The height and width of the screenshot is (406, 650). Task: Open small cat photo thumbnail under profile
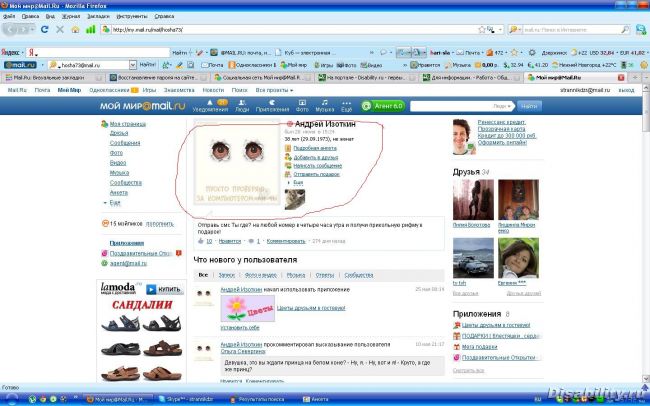click(295, 199)
